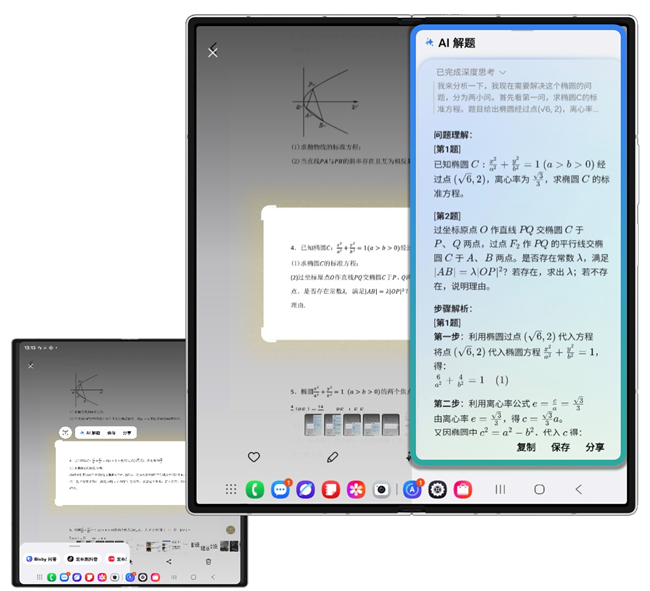The image size is (650, 591).
Task: Click AI 解题 in small device popup toolbar
Action: [x=90, y=433]
